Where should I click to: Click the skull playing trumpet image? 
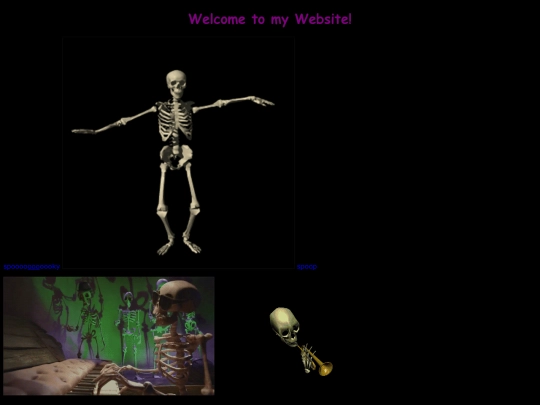point(301,342)
